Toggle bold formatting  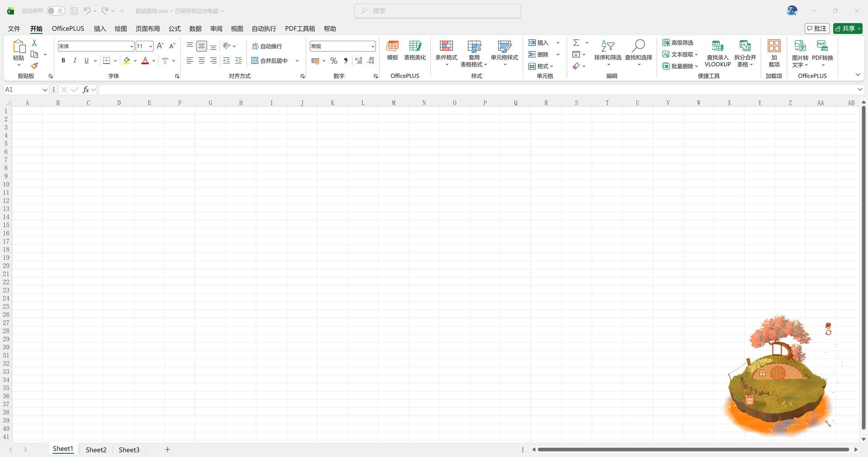point(63,61)
